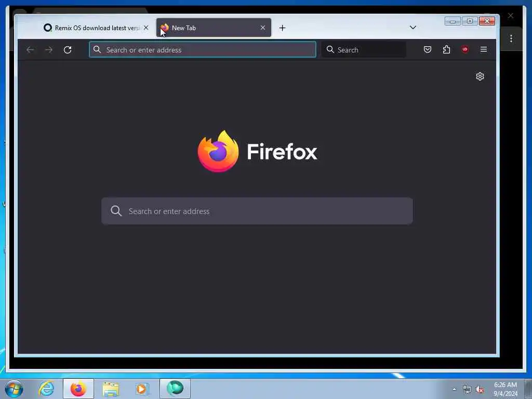Launch Internet Explorer from taskbar
The height and width of the screenshot is (399, 532).
[x=46, y=389]
